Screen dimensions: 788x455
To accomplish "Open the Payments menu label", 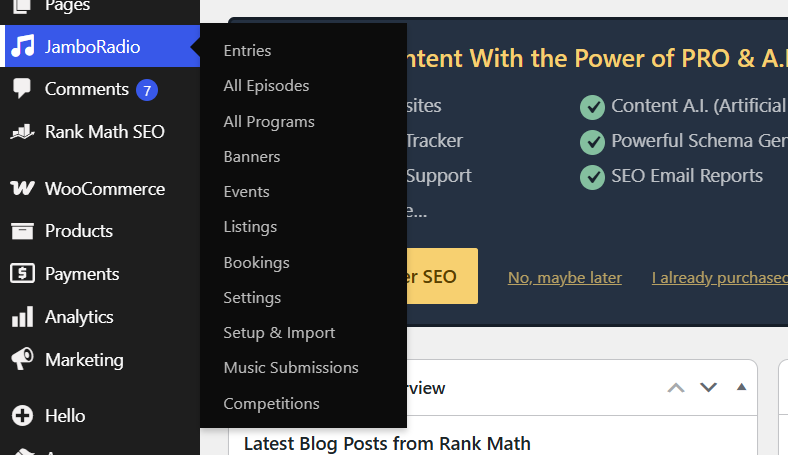I will pyautogui.click(x=82, y=274).
